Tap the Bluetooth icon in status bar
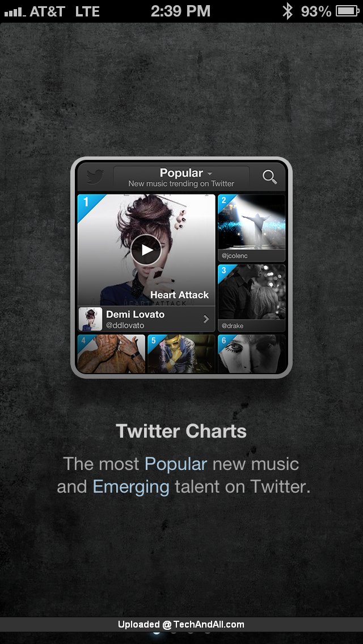This screenshot has width=363, height=644. (288, 11)
